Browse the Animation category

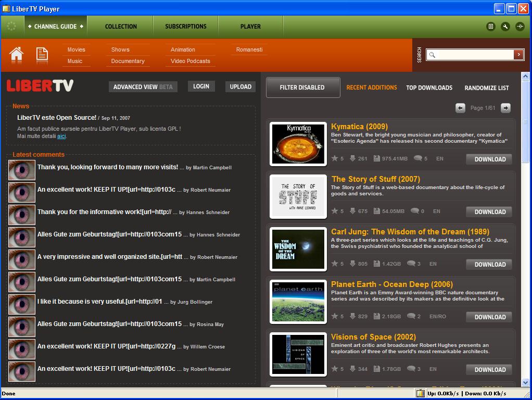pyautogui.click(x=183, y=49)
